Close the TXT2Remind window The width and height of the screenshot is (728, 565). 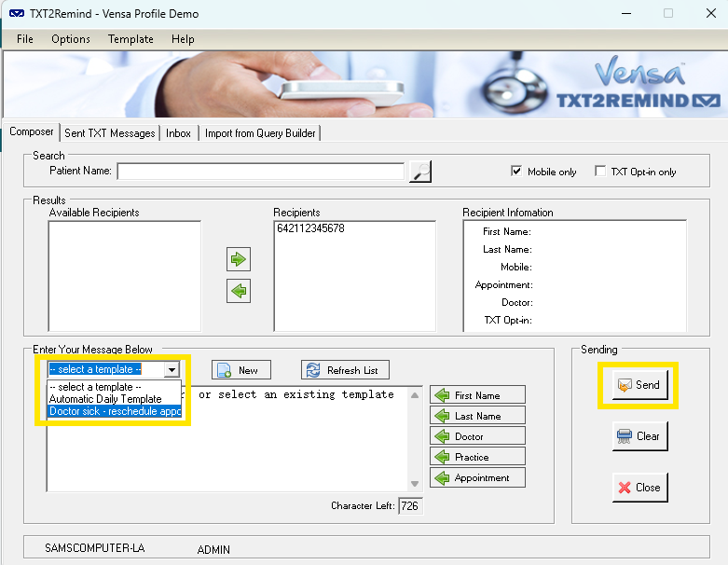711,13
